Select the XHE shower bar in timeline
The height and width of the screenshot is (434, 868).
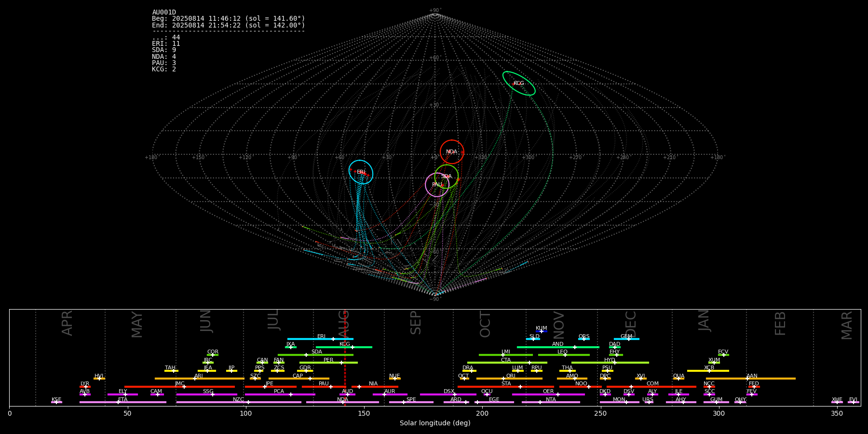[837, 402]
